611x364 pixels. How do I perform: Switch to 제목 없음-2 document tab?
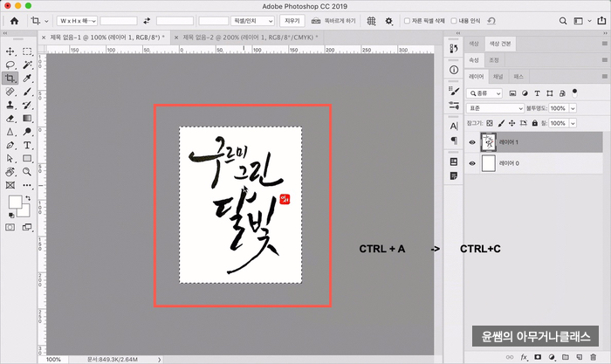pos(251,38)
